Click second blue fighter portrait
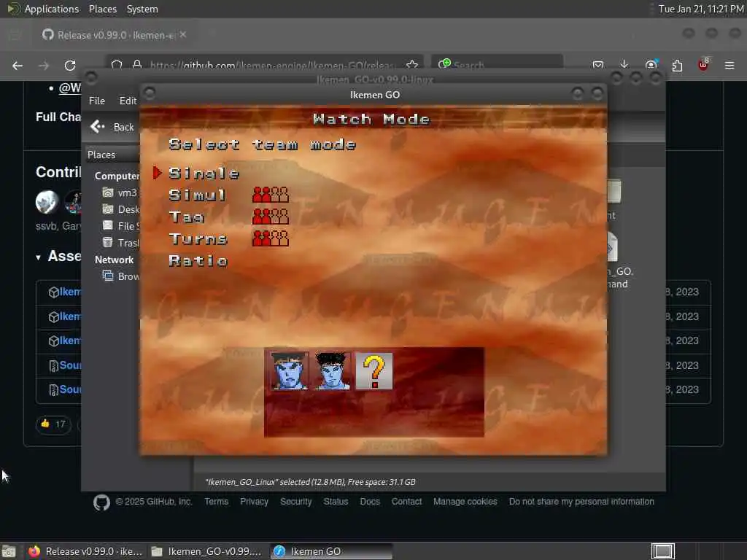 (x=332, y=371)
